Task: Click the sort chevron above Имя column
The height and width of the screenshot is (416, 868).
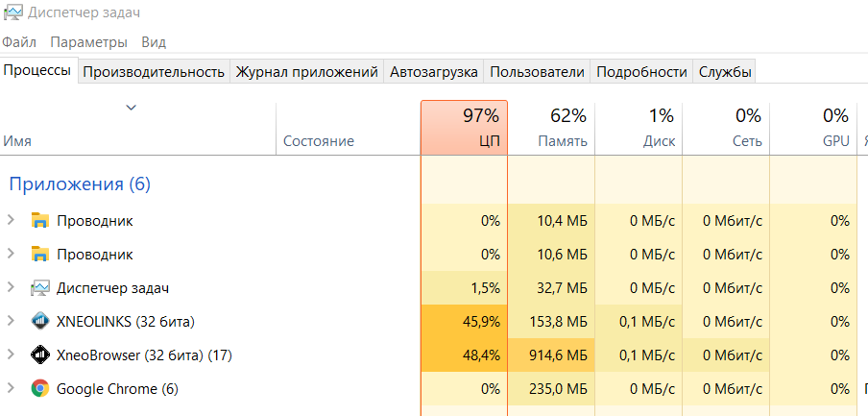Action: point(131,108)
